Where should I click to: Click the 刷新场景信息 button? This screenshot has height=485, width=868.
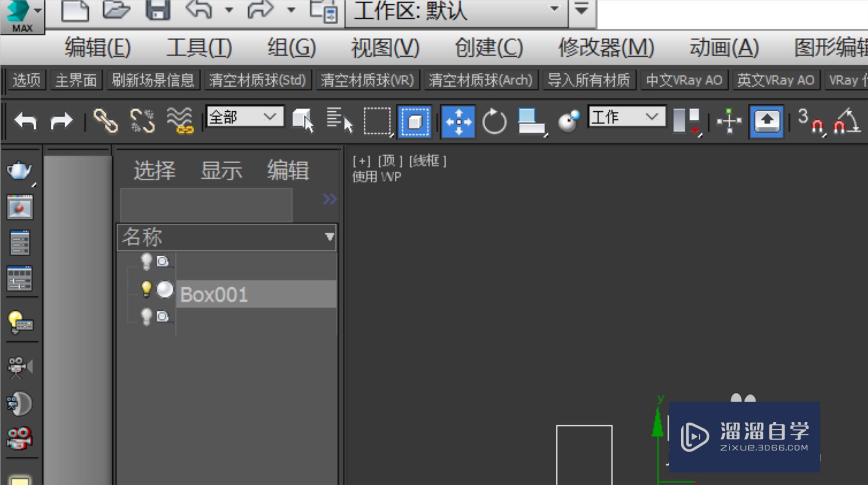click(x=153, y=80)
